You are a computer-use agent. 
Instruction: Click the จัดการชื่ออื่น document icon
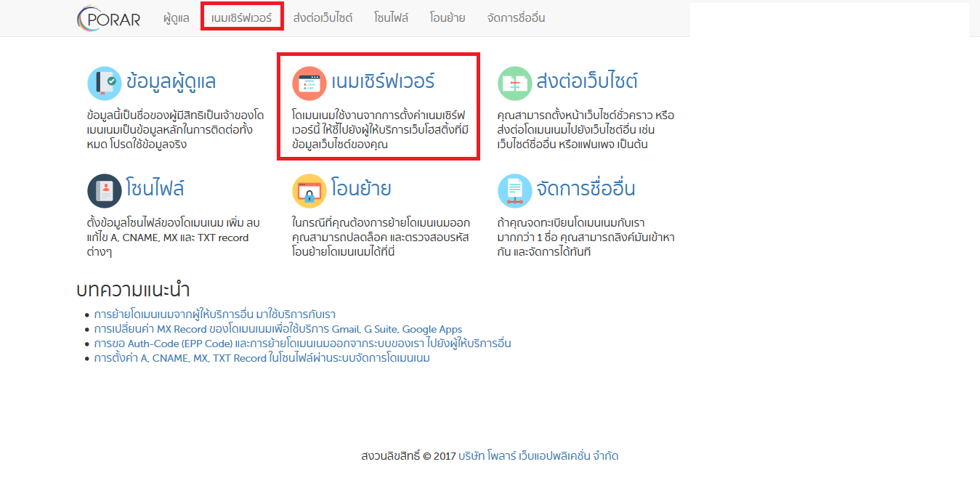(514, 190)
